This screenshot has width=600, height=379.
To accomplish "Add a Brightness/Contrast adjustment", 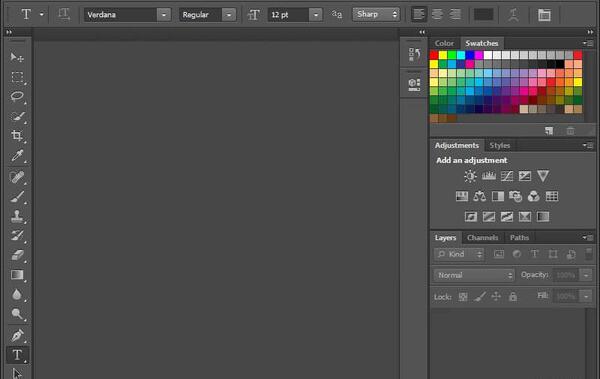I will coord(470,176).
